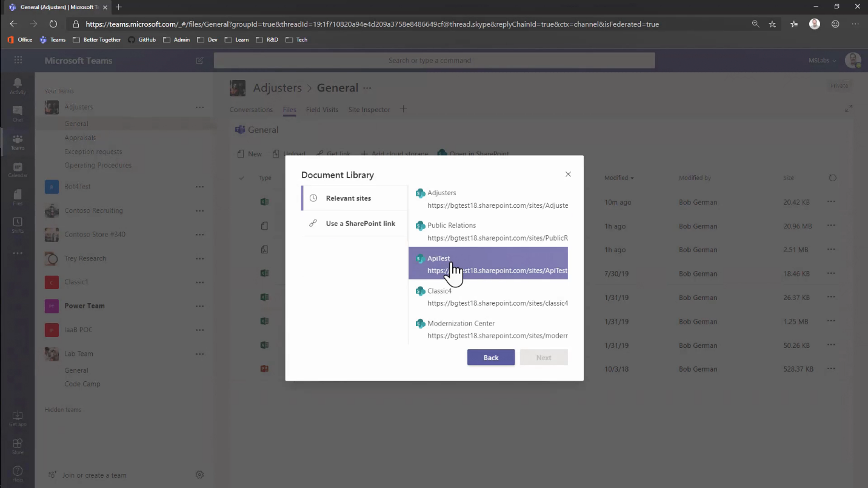Open the Better Together bookmarks folder
868x488 pixels.
pyautogui.click(x=96, y=39)
